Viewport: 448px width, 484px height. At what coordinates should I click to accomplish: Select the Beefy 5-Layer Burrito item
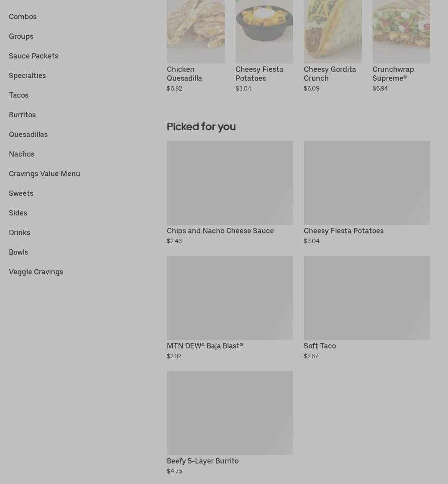(203, 461)
